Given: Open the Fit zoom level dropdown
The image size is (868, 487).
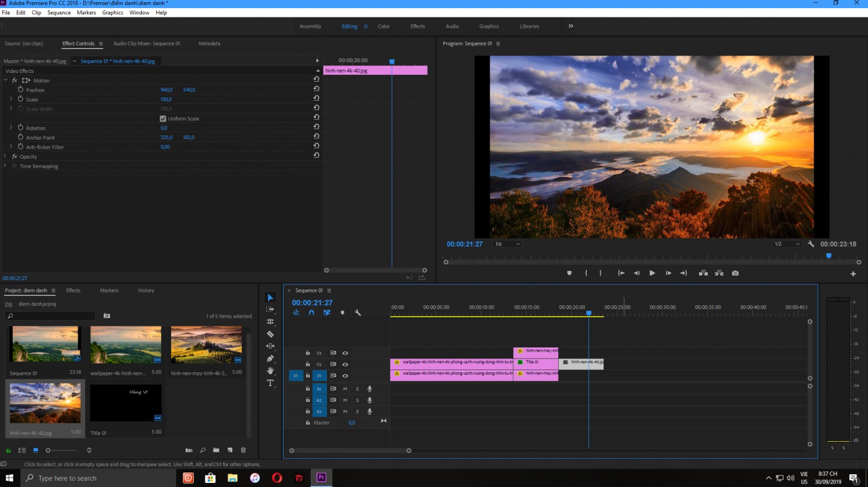Looking at the screenshot, I should point(507,244).
